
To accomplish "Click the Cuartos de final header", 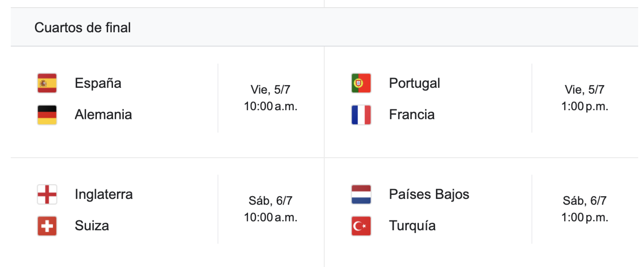I will [83, 27].
